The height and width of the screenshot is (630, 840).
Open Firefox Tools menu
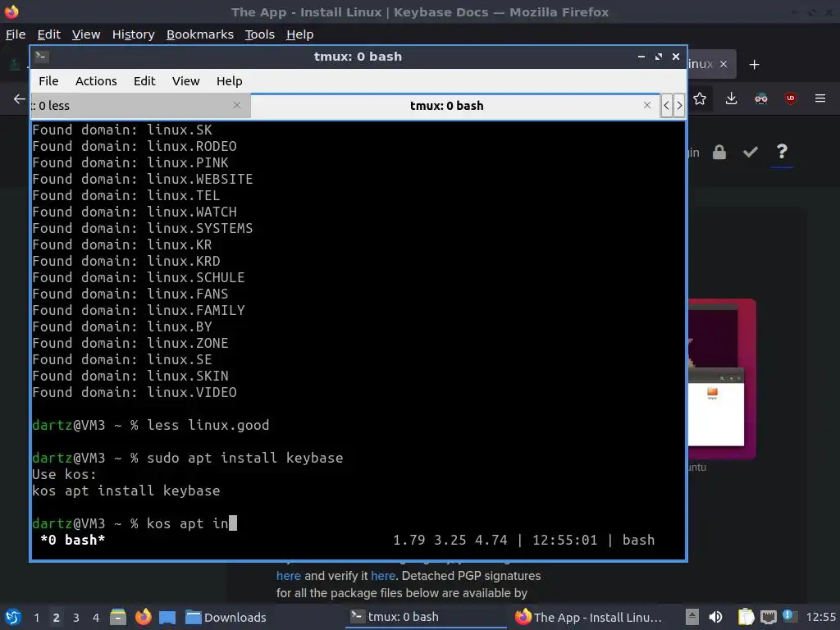click(x=260, y=34)
